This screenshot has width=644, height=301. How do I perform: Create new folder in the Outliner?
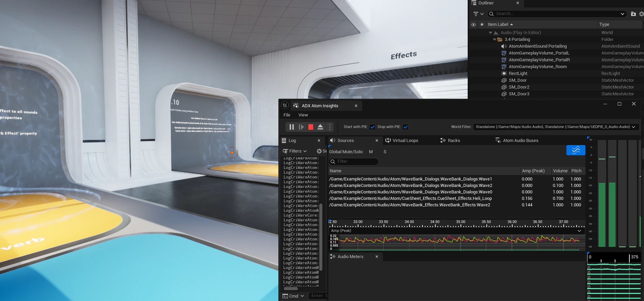(633, 14)
